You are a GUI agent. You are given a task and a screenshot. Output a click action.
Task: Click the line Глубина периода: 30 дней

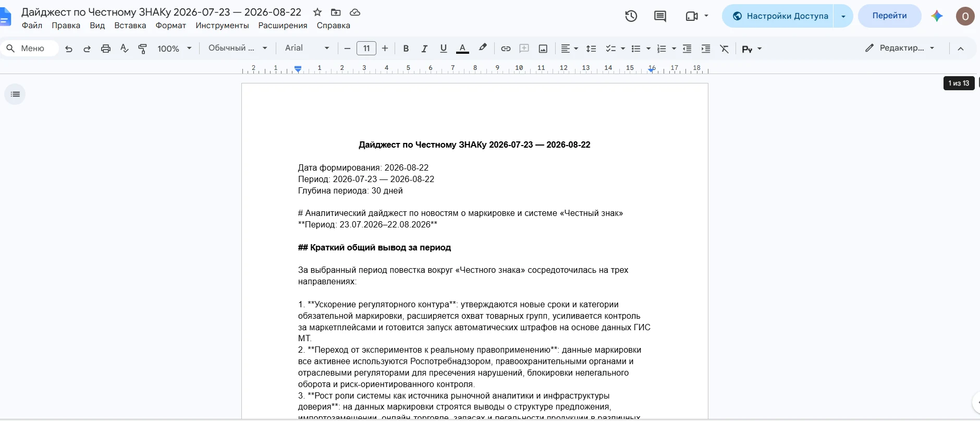[350, 191]
